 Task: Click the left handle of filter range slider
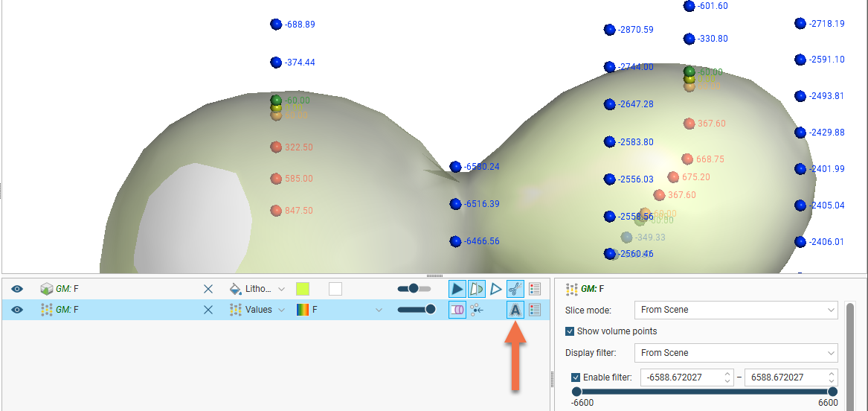[x=577, y=392]
